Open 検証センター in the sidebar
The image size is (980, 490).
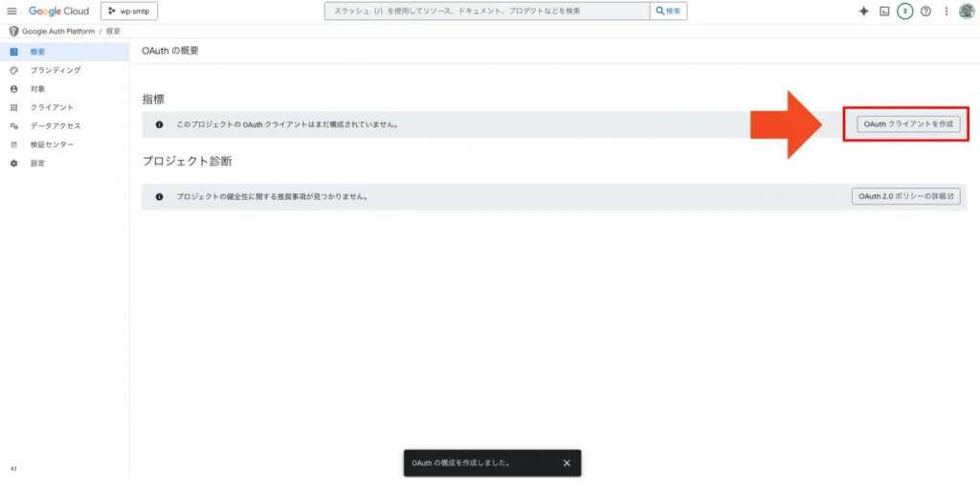52,145
